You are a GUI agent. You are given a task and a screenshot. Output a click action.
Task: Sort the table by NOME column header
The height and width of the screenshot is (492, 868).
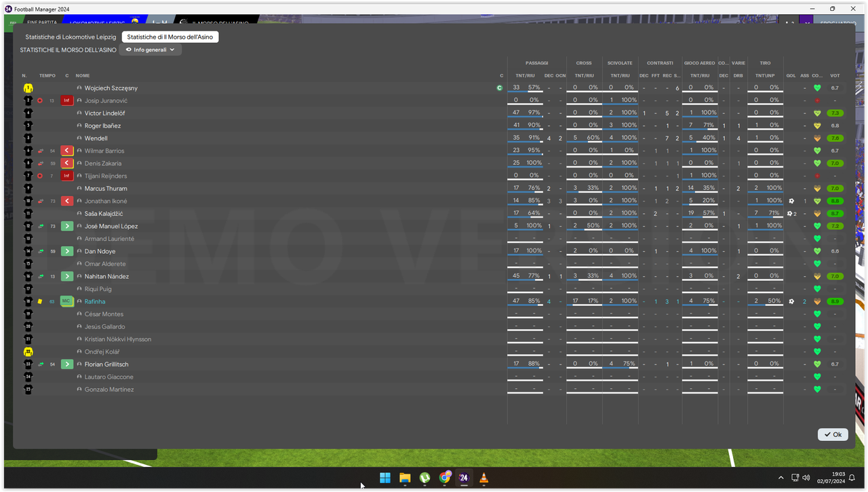point(83,75)
